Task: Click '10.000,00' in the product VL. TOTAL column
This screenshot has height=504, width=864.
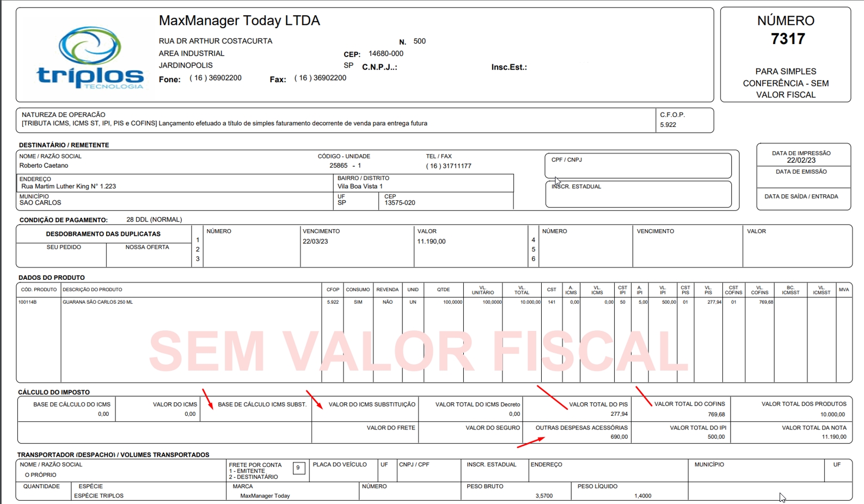Action: pyautogui.click(x=530, y=302)
